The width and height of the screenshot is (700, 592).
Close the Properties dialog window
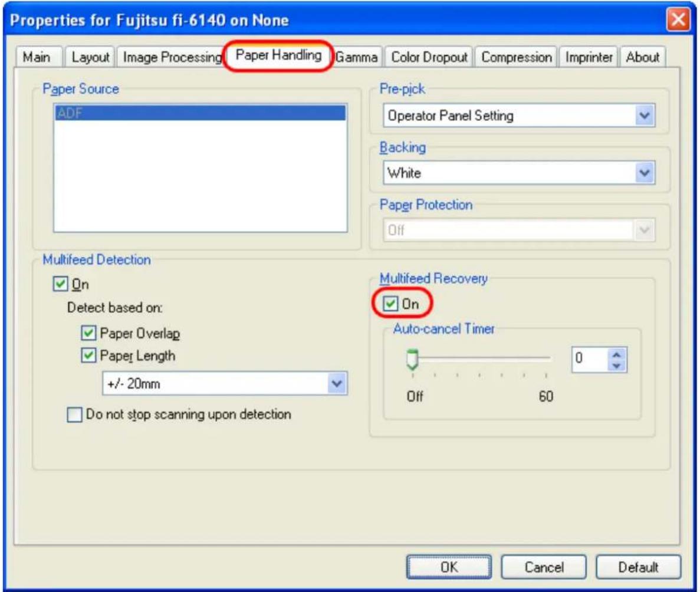678,19
